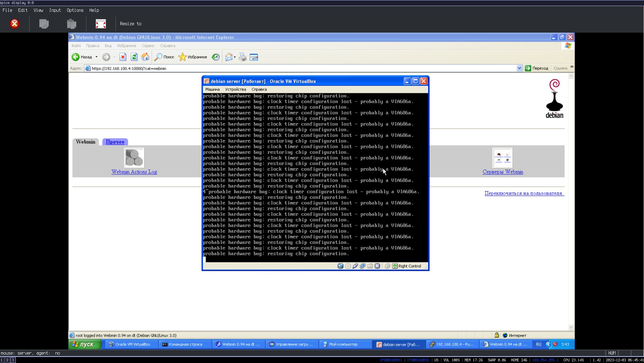Click the Webmin Actions Log logs icon

tap(134, 158)
